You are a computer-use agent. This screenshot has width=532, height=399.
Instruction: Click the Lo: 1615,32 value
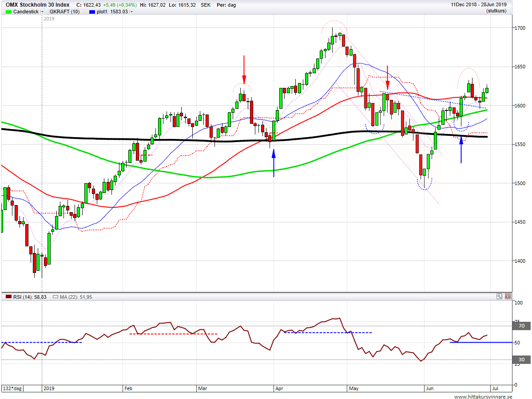pyautogui.click(x=182, y=5)
